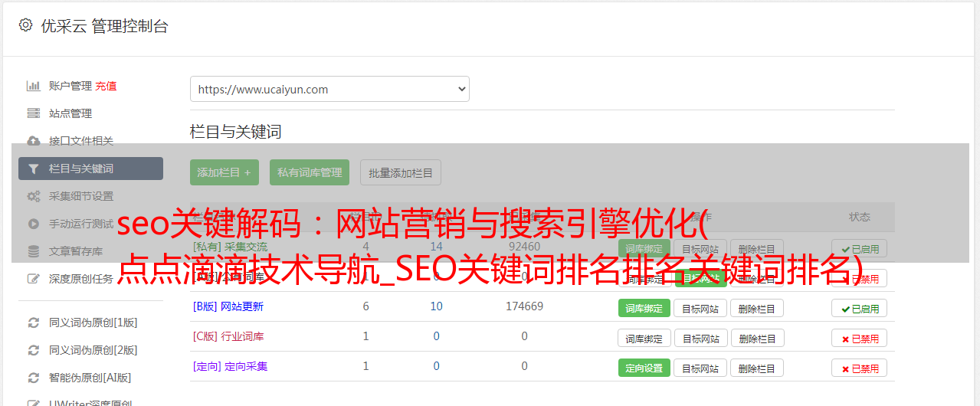Click 目标网站 in the 采集交流 row
980x406 pixels.
click(700, 248)
